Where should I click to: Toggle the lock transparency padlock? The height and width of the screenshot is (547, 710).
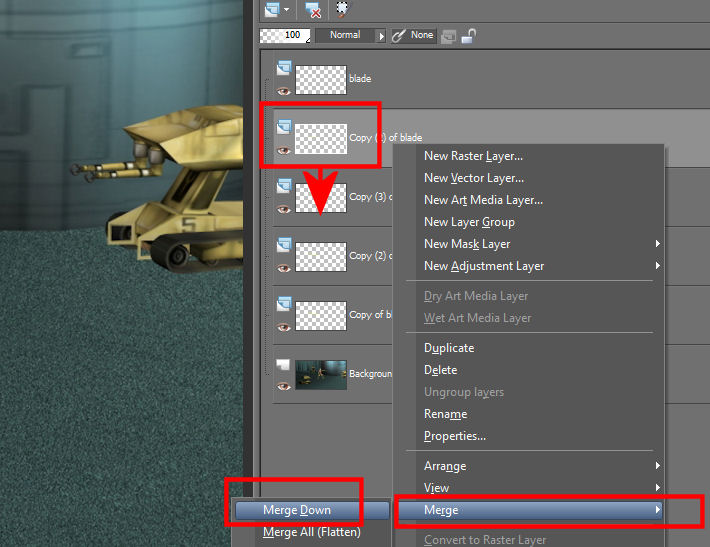(469, 36)
